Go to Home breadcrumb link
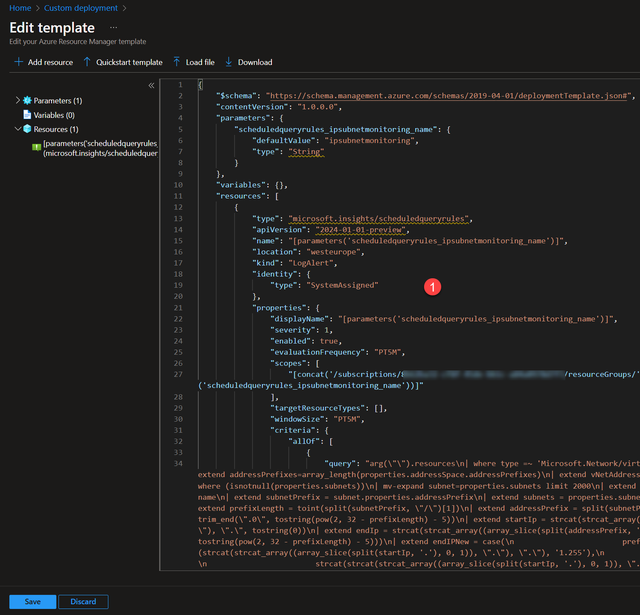640x615 pixels. [x=20, y=8]
